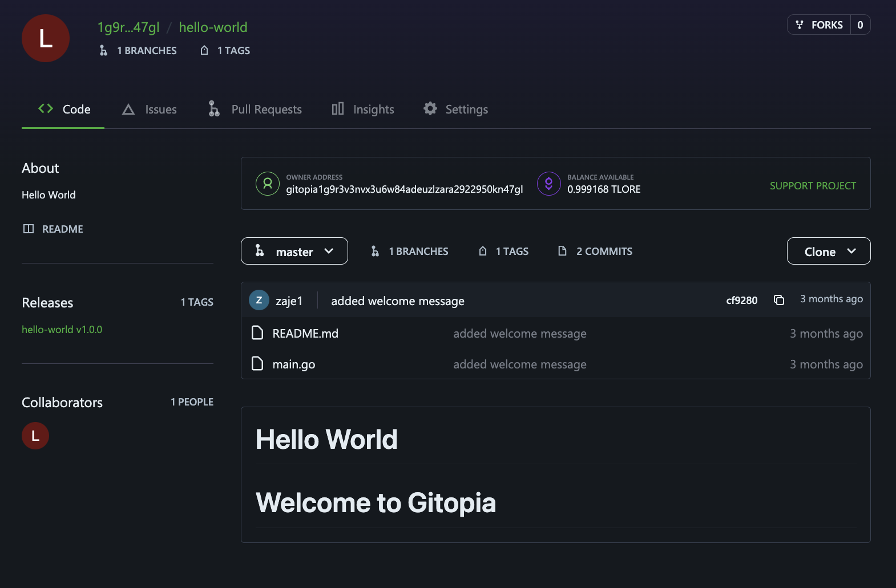Open latest commit message added welcome message
Screen dimensions: 896x588
(398, 301)
